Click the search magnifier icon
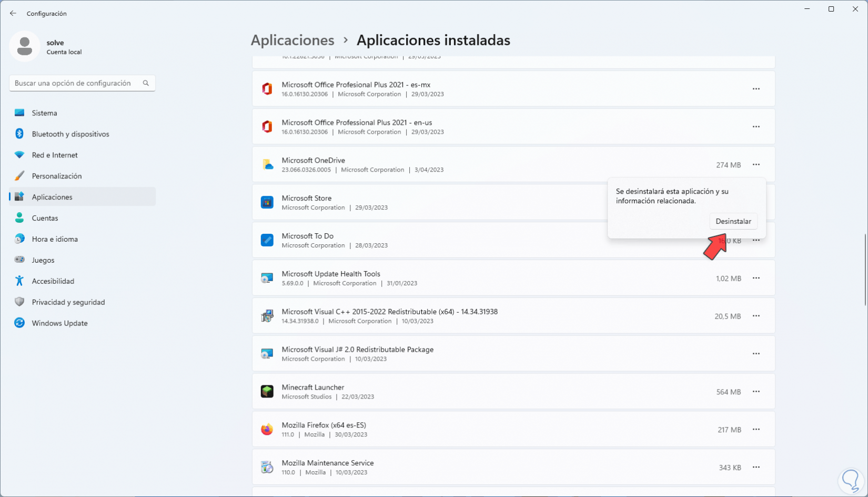Screen dimensions: 868x497 point(146,83)
